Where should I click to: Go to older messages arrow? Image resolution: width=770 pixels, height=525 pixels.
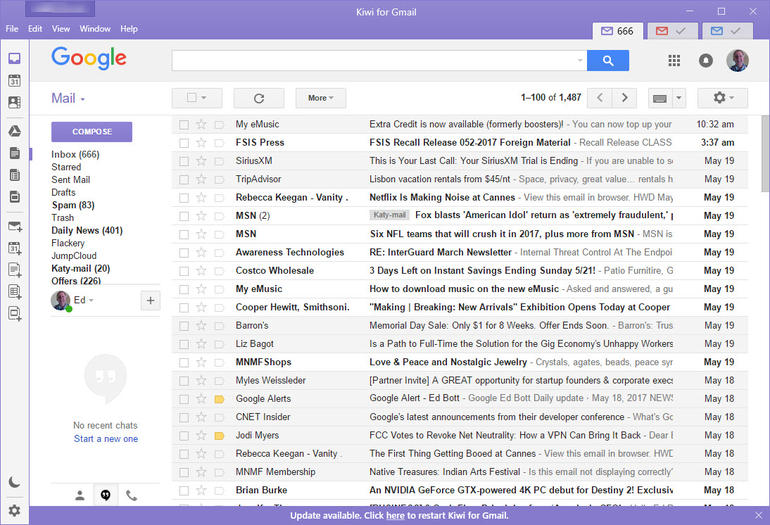(625, 98)
